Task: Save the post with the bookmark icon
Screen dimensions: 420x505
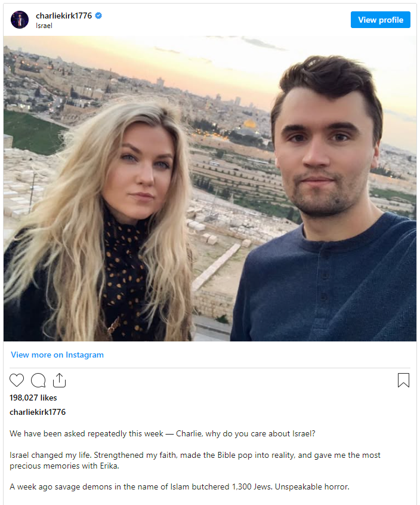Action: [x=403, y=380]
